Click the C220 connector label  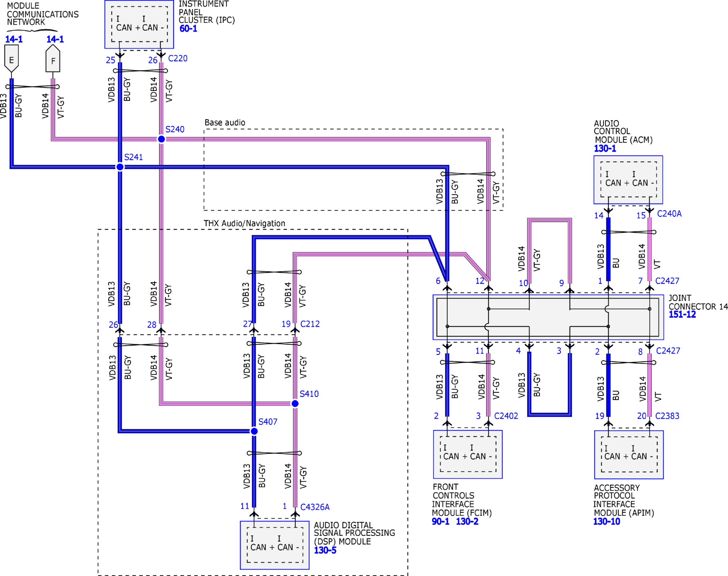tap(178, 58)
